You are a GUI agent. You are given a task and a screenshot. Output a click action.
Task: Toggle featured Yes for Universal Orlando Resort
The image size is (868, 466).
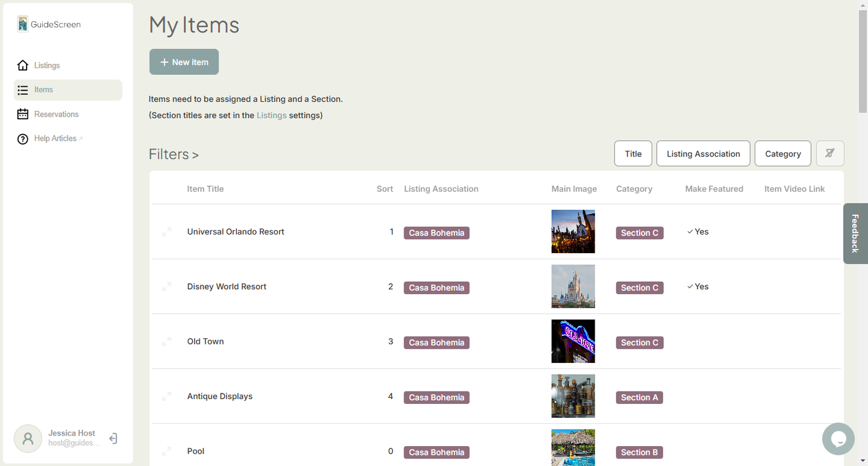697,231
